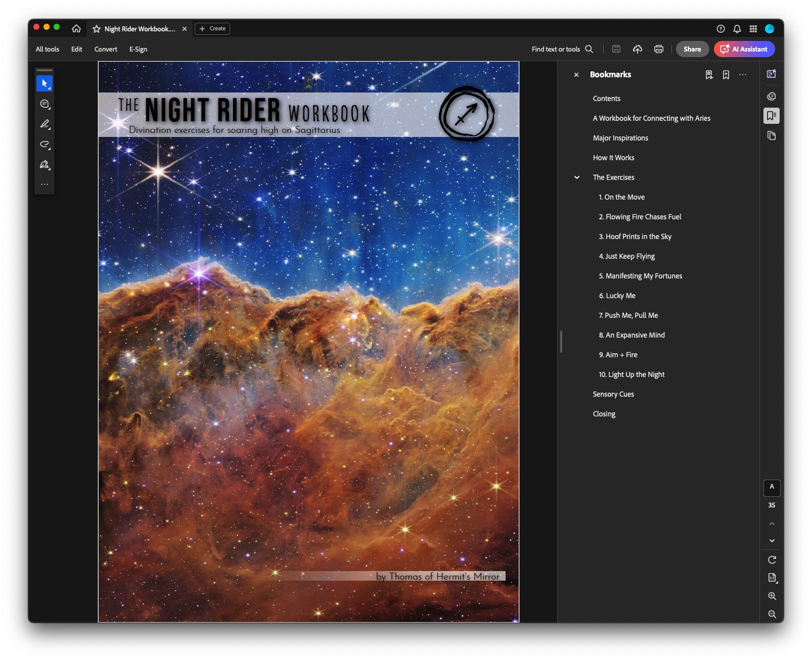Open the Edit menu
Image resolution: width=812 pixels, height=660 pixels.
[x=77, y=49]
